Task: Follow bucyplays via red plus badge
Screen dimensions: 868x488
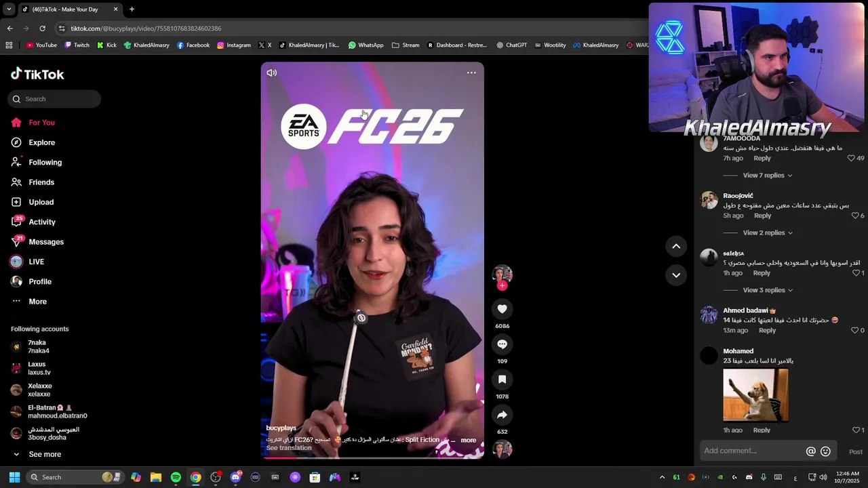Action: 502,285
